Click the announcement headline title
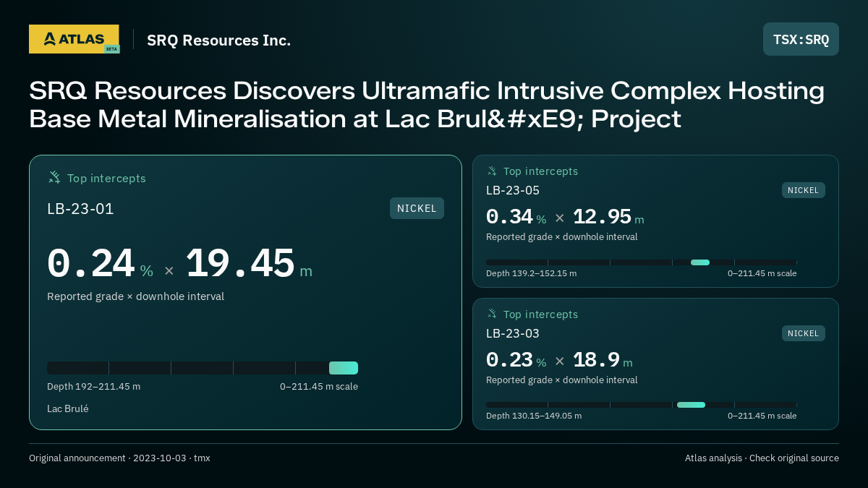The width and height of the screenshot is (868, 488). tap(427, 105)
